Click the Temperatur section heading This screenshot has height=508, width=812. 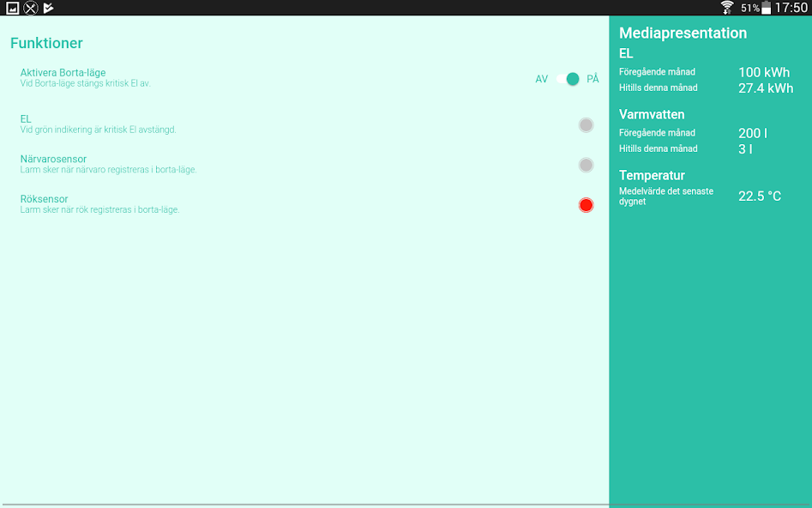point(652,175)
